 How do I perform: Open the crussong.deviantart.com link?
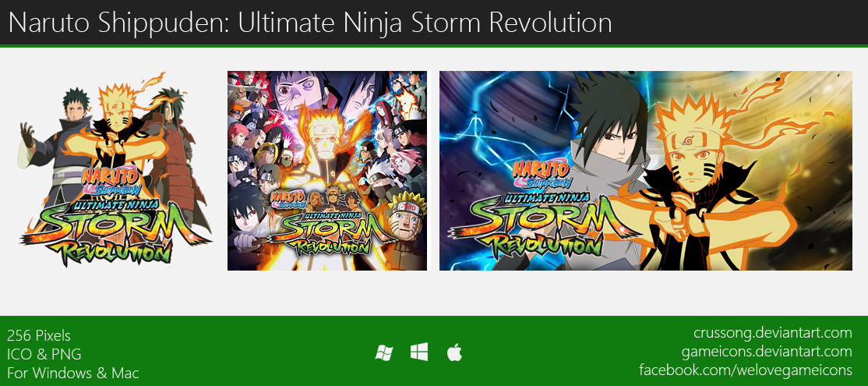tap(773, 334)
